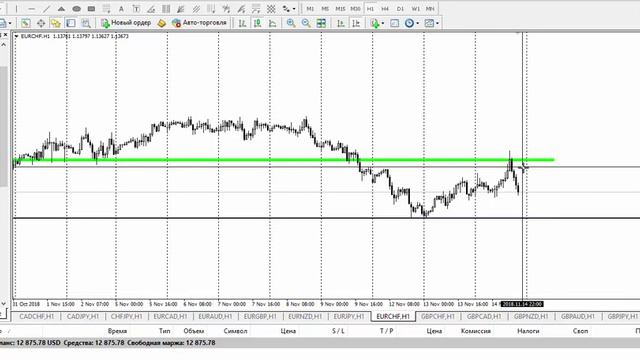Image resolution: width=640 pixels, height=360 pixels.
Task: Select the equidistant channel tool
Action: (196, 9)
